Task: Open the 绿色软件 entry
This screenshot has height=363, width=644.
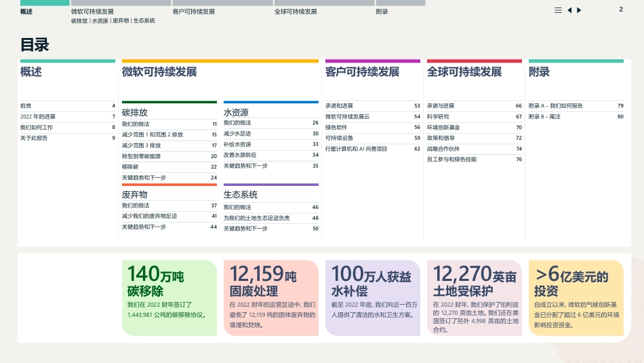Action: [x=373, y=128]
